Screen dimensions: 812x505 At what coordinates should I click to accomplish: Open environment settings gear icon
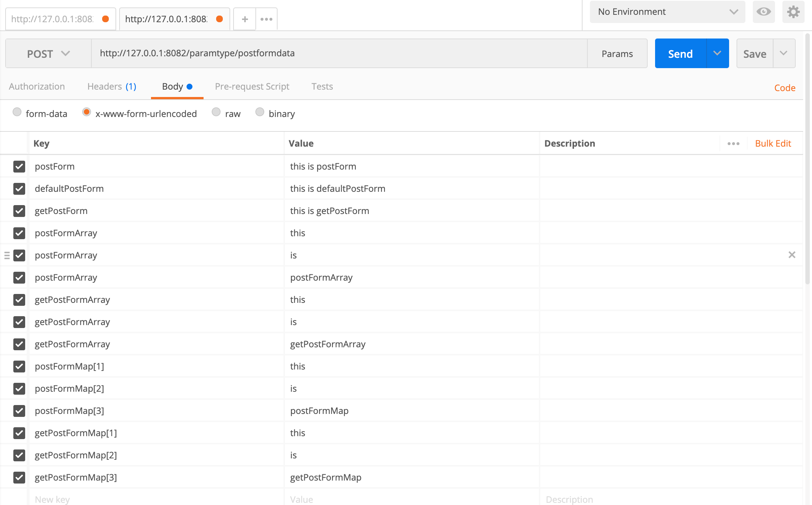point(793,12)
